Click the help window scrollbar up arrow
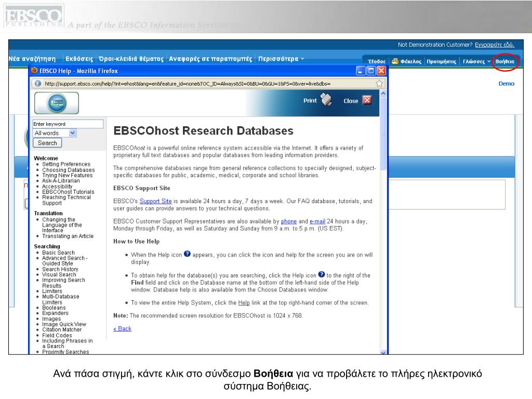 [383, 93]
